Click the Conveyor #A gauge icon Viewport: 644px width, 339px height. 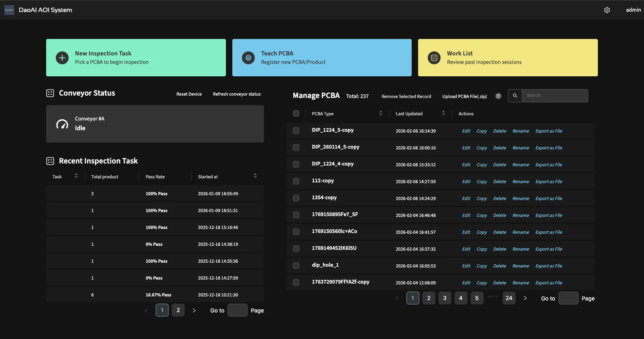[62, 124]
